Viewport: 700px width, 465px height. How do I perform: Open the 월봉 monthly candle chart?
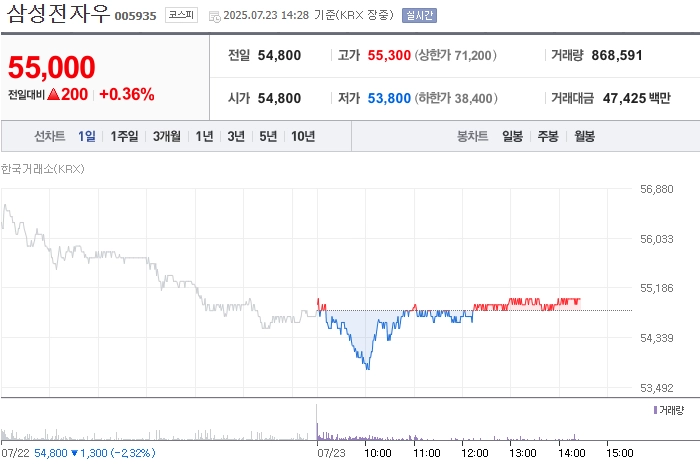[584, 136]
